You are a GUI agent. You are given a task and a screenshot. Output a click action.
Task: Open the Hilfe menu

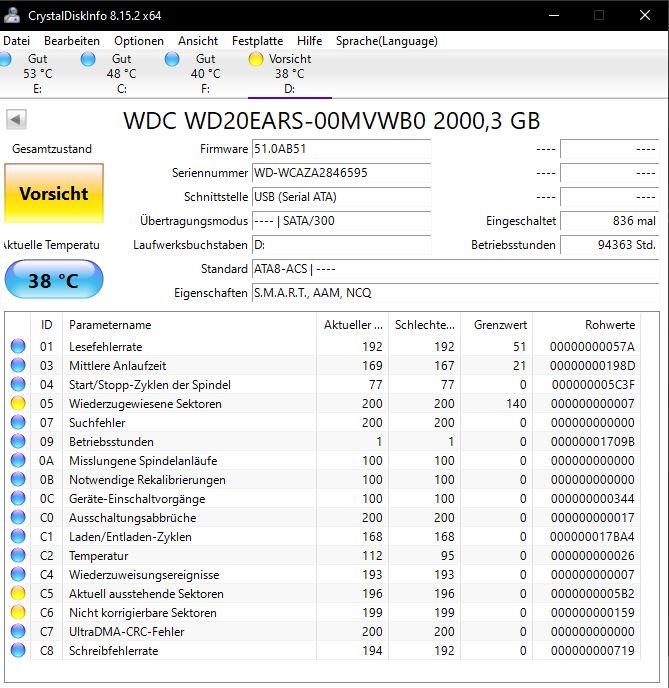click(x=309, y=41)
